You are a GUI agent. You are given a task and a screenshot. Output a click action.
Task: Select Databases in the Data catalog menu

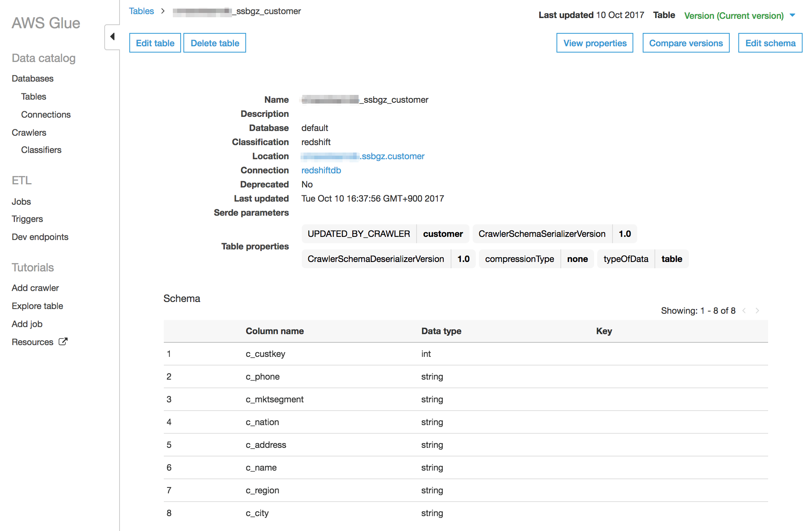[33, 78]
